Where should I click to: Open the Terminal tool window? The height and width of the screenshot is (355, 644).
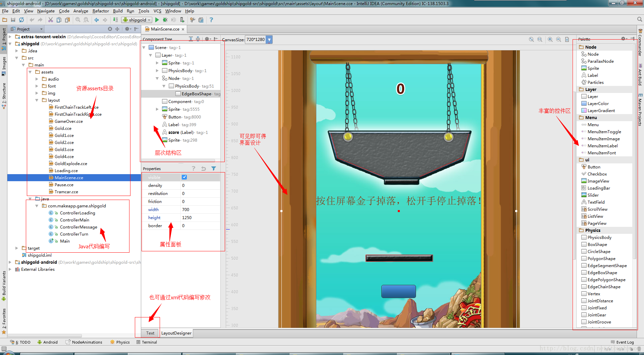(x=147, y=342)
